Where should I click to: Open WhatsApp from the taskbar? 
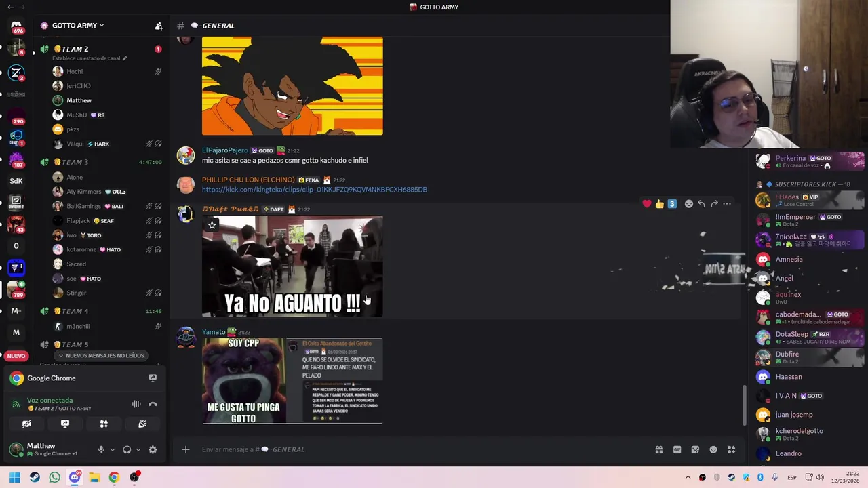tap(54, 477)
